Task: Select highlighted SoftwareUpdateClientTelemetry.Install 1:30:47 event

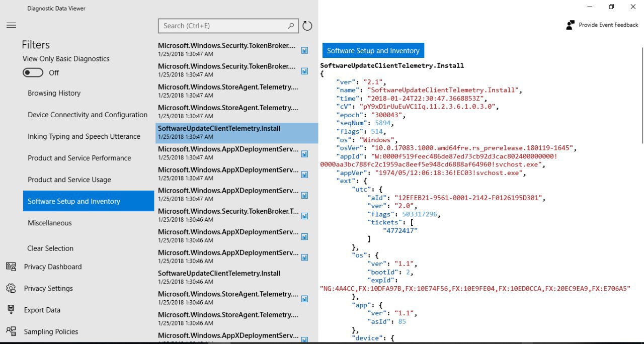Action: click(x=236, y=133)
